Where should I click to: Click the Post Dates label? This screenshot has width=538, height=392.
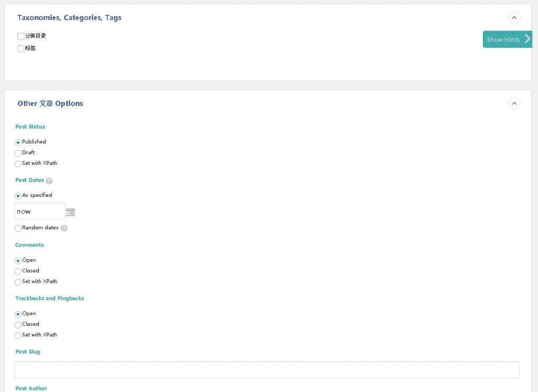click(29, 180)
